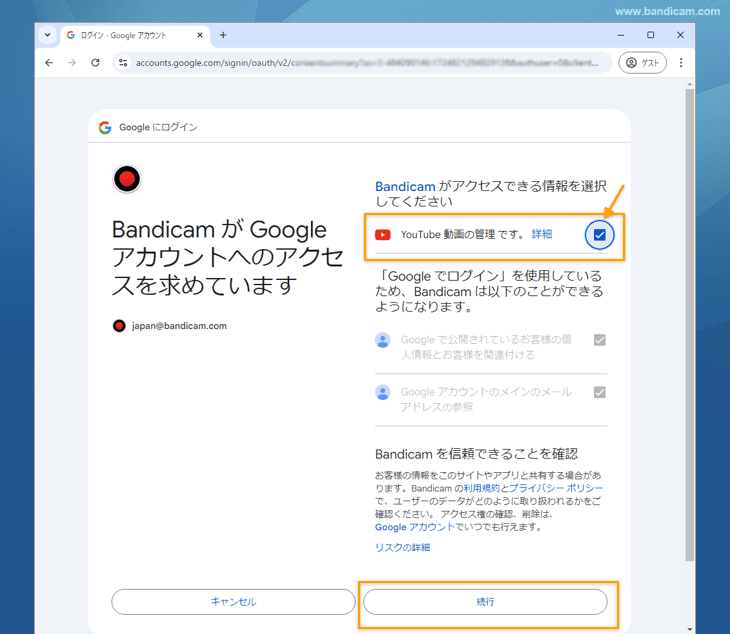
Task: Click the vertical page scrollbar
Action: point(689,325)
